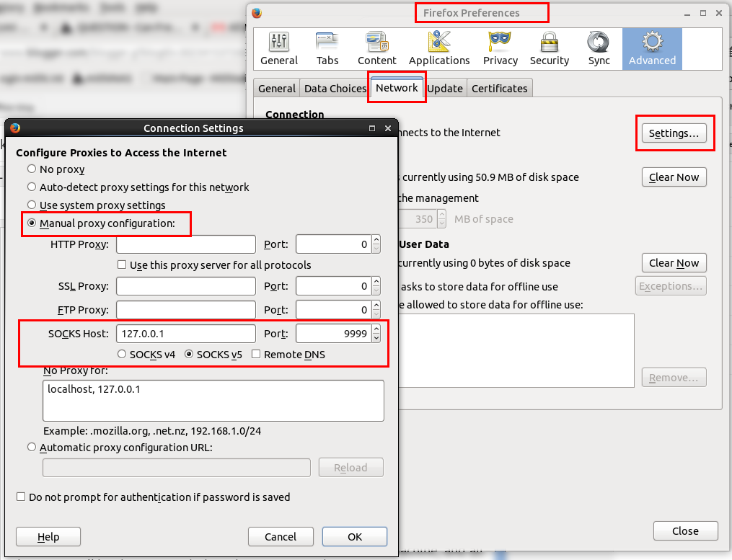Open the Applications preferences pane
The height and width of the screenshot is (560, 732).
[x=439, y=48]
